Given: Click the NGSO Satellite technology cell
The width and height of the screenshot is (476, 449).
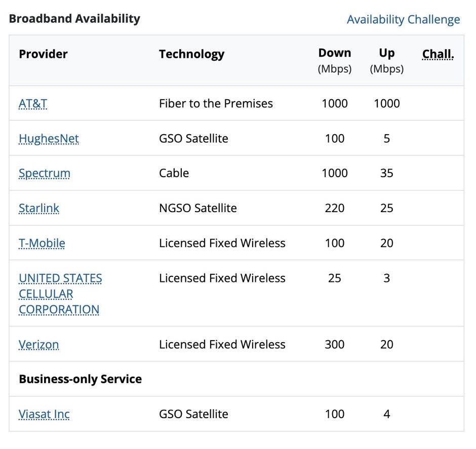Looking at the screenshot, I should point(197,208).
